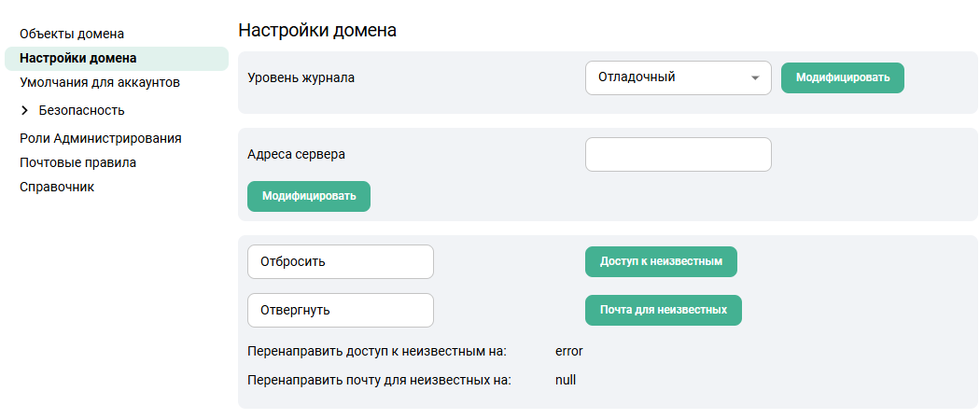Click the Отвергнуть selection field
The width and height of the screenshot is (980, 419).
[340, 310]
